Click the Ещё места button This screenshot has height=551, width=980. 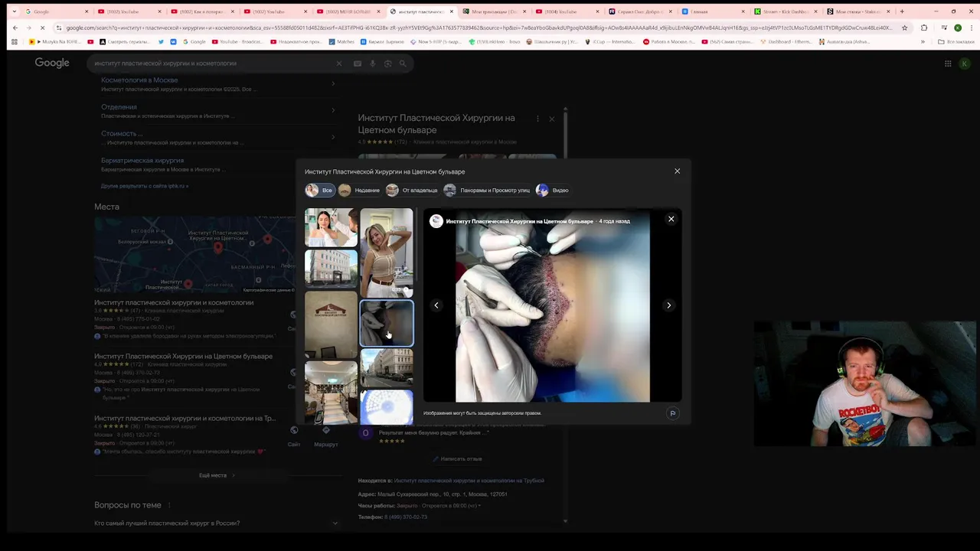pos(217,475)
